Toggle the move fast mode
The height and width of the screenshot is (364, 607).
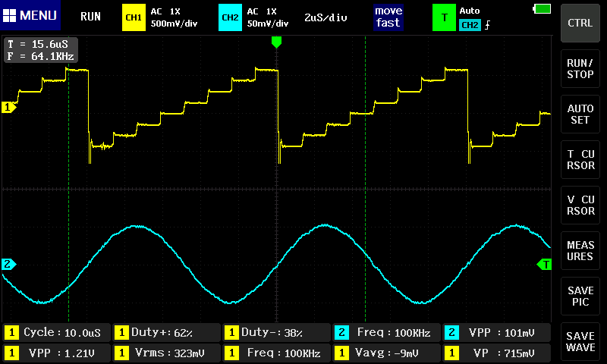pyautogui.click(x=387, y=17)
